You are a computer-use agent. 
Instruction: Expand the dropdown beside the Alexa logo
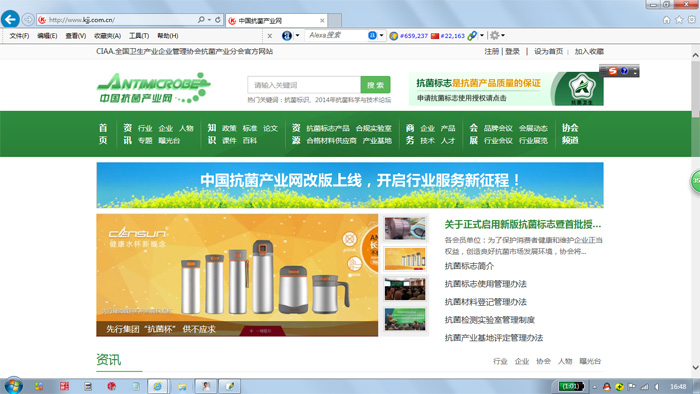[x=297, y=36]
